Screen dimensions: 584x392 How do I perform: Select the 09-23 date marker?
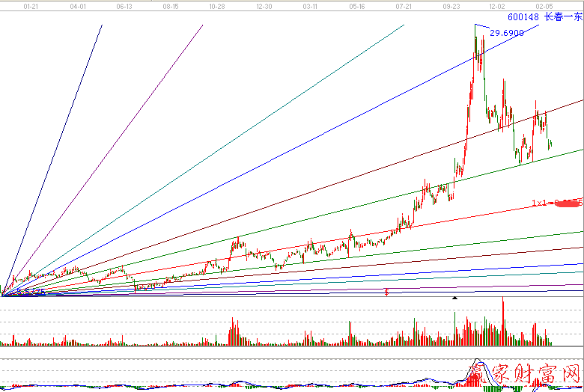click(451, 5)
